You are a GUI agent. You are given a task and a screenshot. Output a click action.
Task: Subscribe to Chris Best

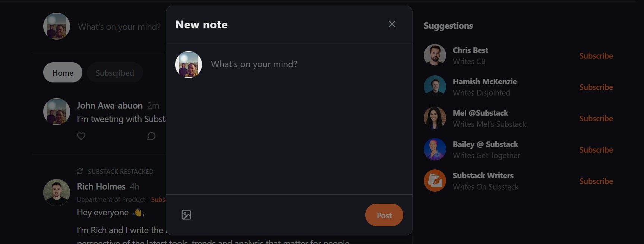point(596,56)
